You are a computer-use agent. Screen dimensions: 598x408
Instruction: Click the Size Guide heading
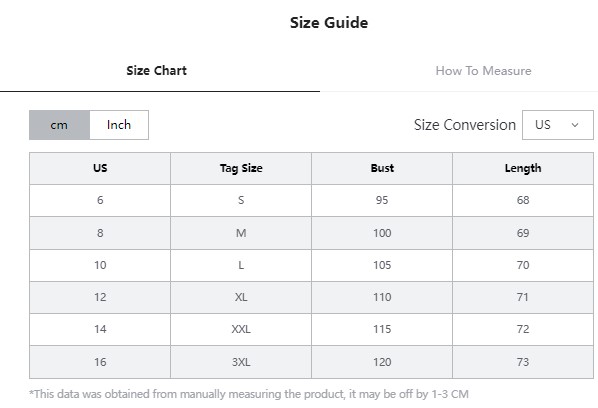tap(329, 23)
